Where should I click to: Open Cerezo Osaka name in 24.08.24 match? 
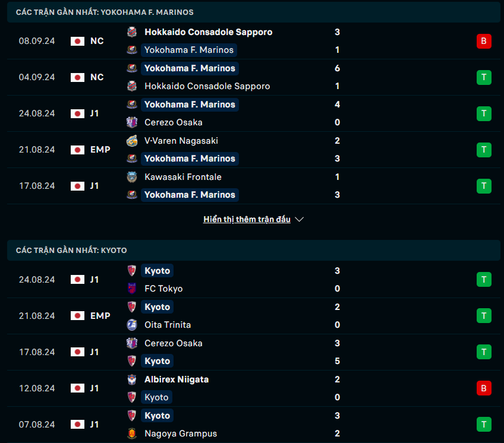point(174,122)
